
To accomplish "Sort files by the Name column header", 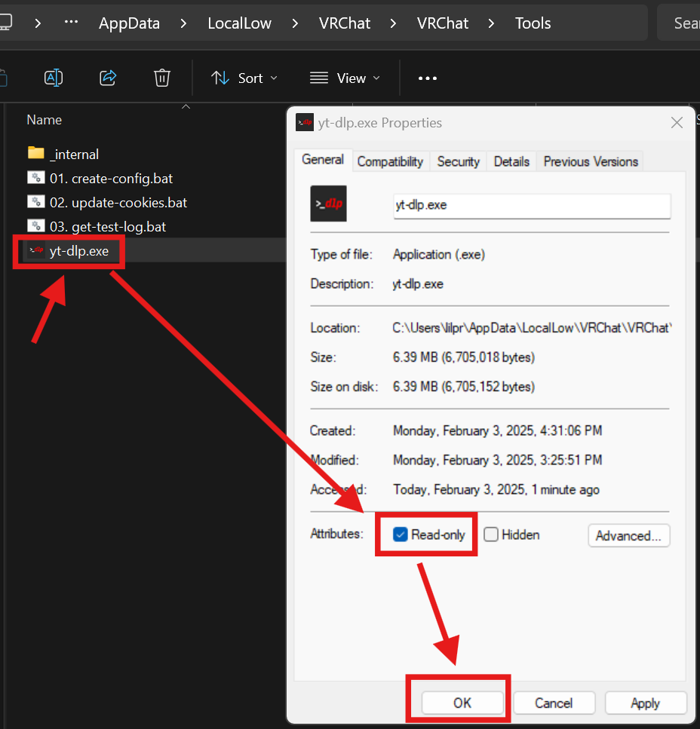I will coord(44,119).
